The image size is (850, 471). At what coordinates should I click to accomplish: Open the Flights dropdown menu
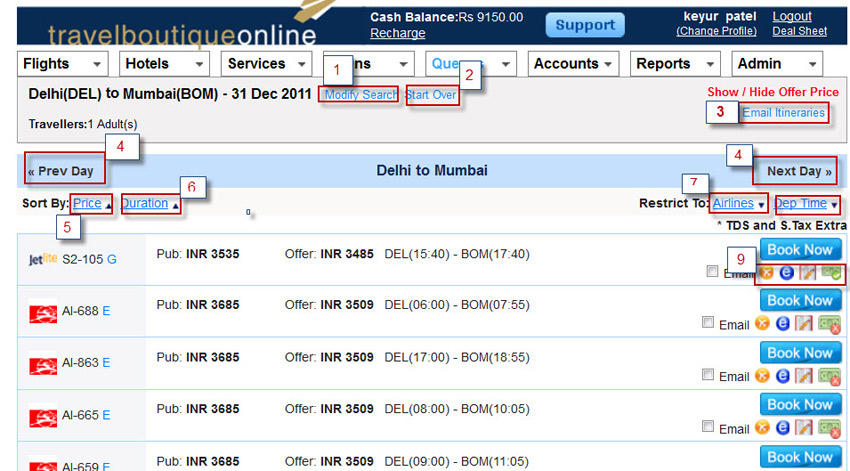coord(62,64)
